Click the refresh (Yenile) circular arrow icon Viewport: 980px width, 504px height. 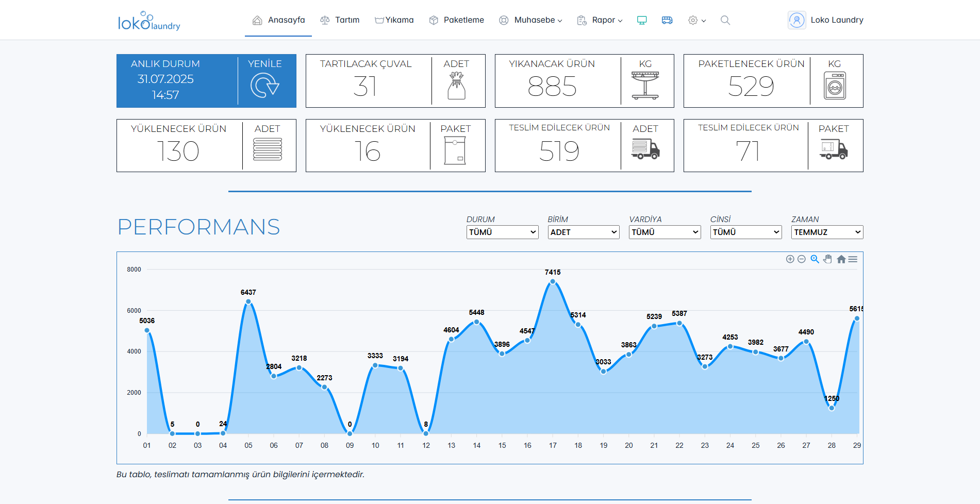coord(264,86)
